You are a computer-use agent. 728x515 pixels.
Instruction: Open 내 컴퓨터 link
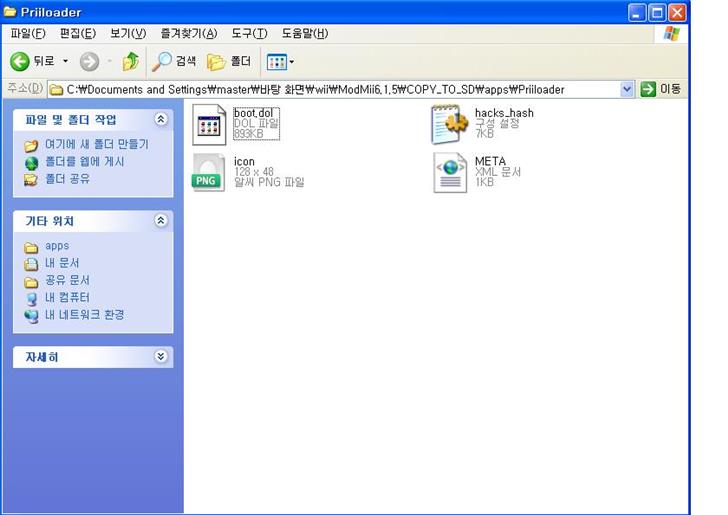[67, 297]
